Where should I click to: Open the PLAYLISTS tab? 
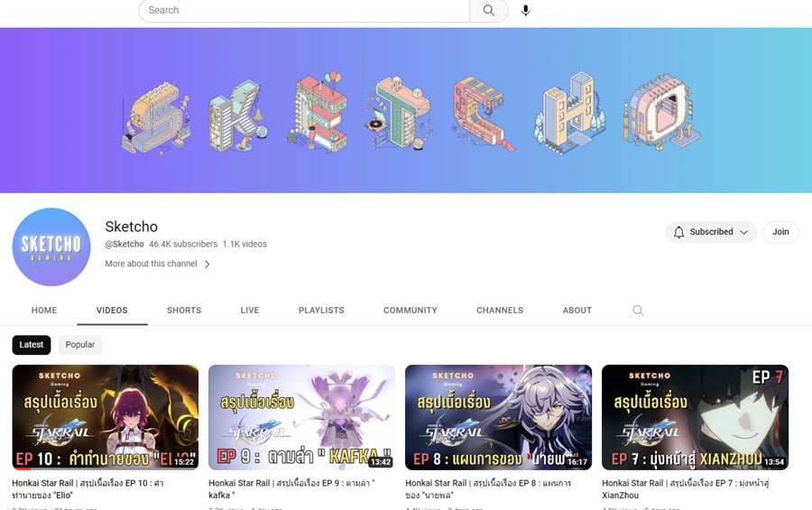(x=321, y=311)
